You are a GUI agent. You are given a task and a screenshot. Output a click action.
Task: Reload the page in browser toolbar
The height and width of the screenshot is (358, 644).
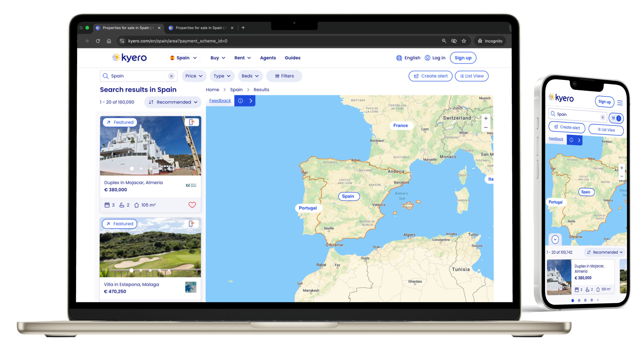coord(98,41)
